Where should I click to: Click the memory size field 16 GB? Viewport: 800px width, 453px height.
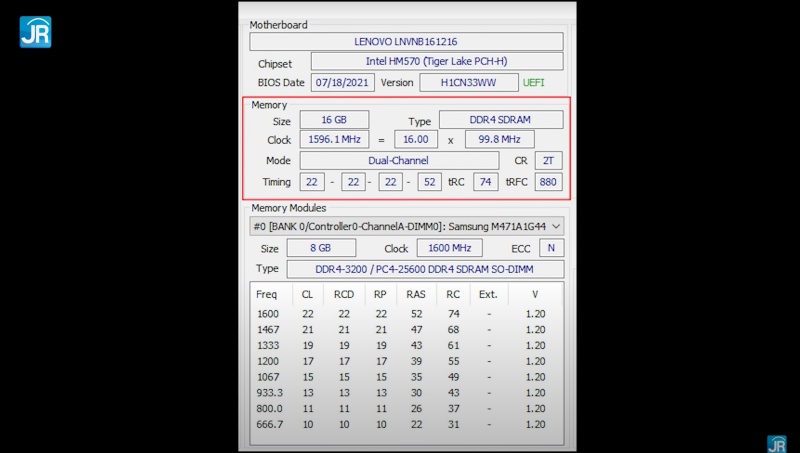pos(334,120)
